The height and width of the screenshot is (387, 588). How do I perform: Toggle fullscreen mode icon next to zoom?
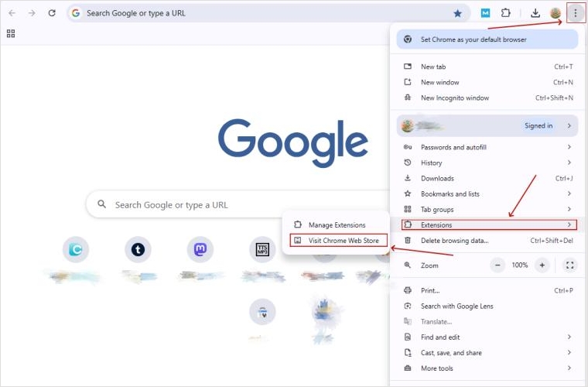click(x=570, y=265)
